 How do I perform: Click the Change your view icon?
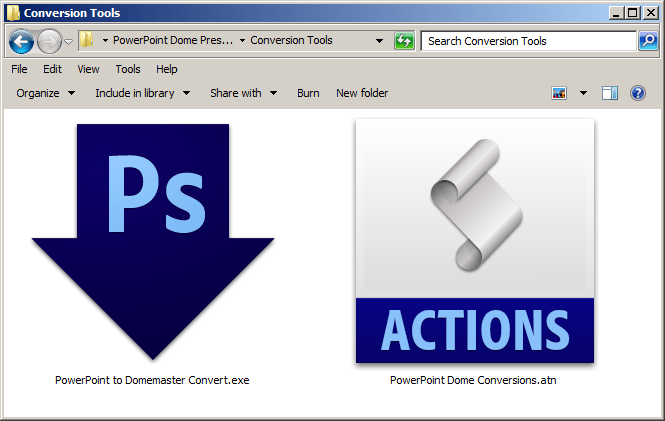[560, 93]
